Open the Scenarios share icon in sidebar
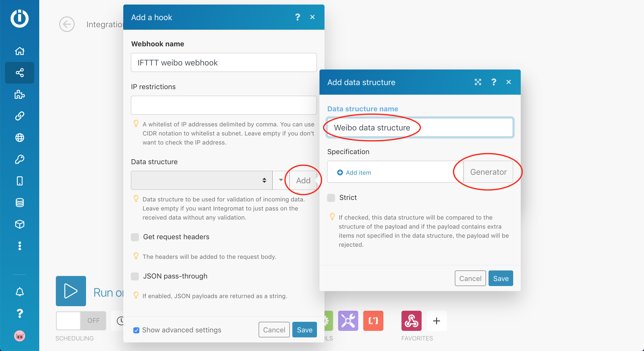The height and width of the screenshot is (351, 644). tap(20, 73)
